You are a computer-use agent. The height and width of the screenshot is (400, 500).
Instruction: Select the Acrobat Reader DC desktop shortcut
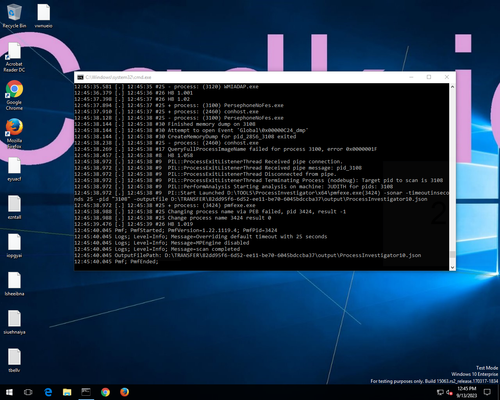[14, 57]
